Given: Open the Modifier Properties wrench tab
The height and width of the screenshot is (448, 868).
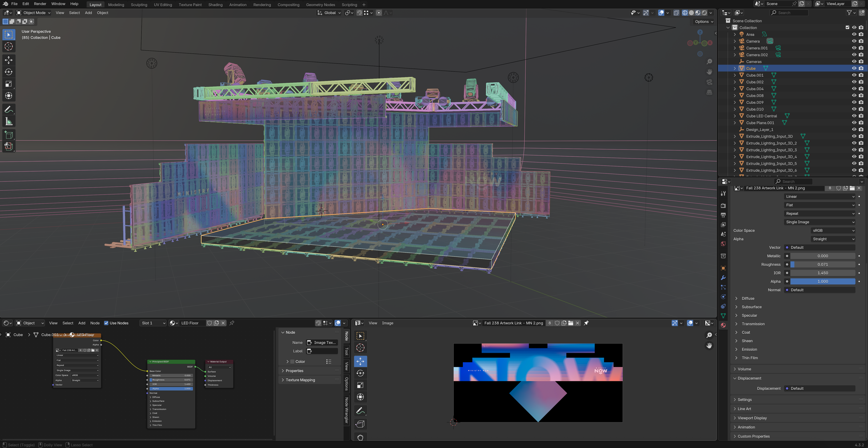Looking at the screenshot, I should [x=723, y=278].
